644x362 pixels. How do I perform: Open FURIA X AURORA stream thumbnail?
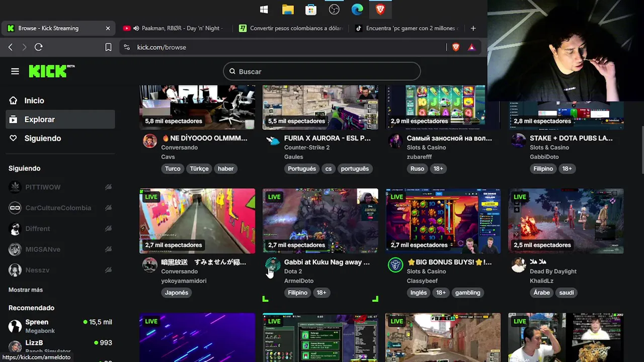(x=320, y=107)
